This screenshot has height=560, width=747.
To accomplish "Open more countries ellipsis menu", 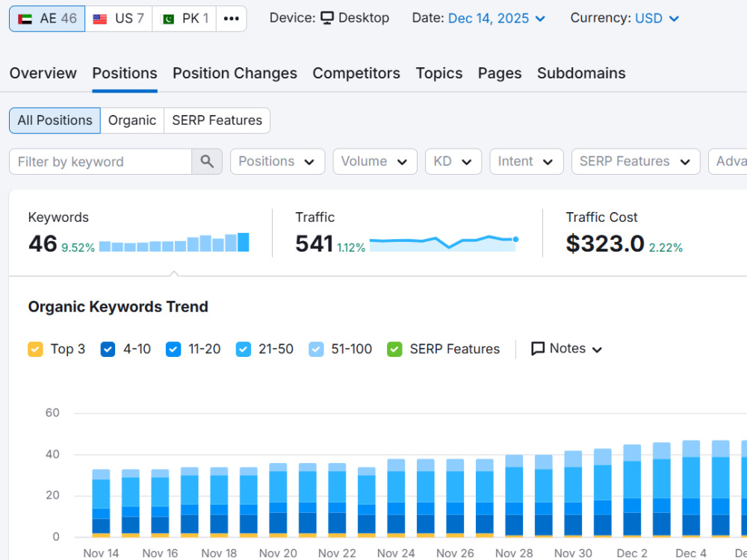I will pos(232,19).
